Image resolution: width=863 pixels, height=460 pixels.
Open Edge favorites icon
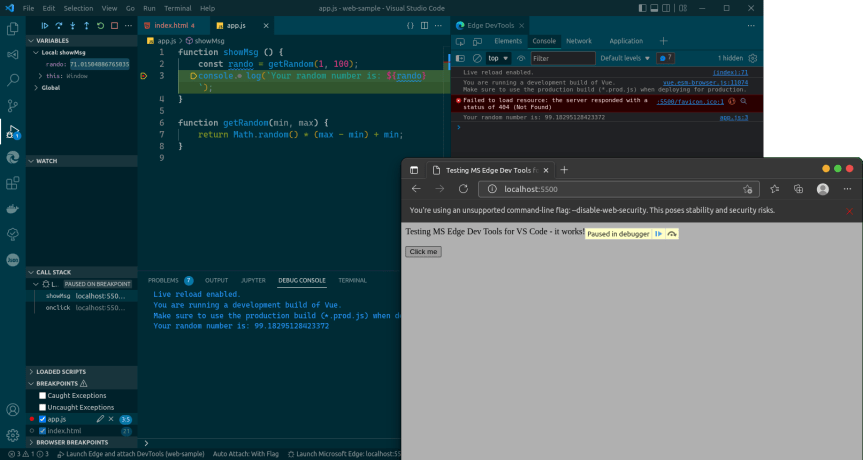point(774,189)
